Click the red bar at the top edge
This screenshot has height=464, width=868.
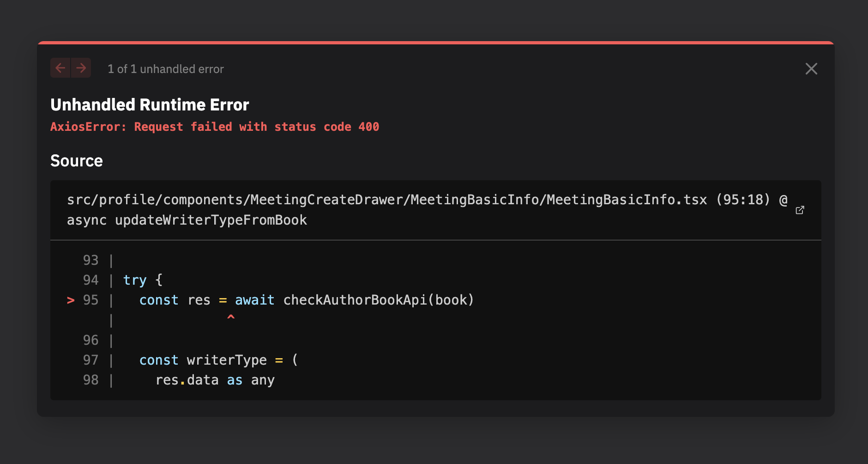point(434,42)
